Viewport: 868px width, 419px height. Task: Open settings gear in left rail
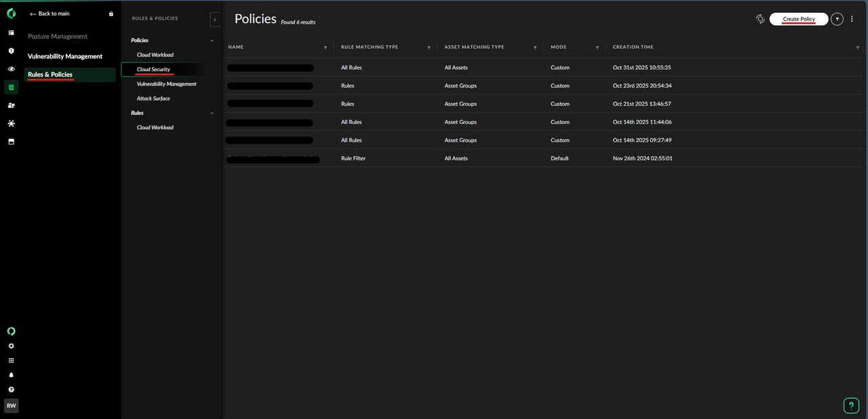tap(11, 346)
